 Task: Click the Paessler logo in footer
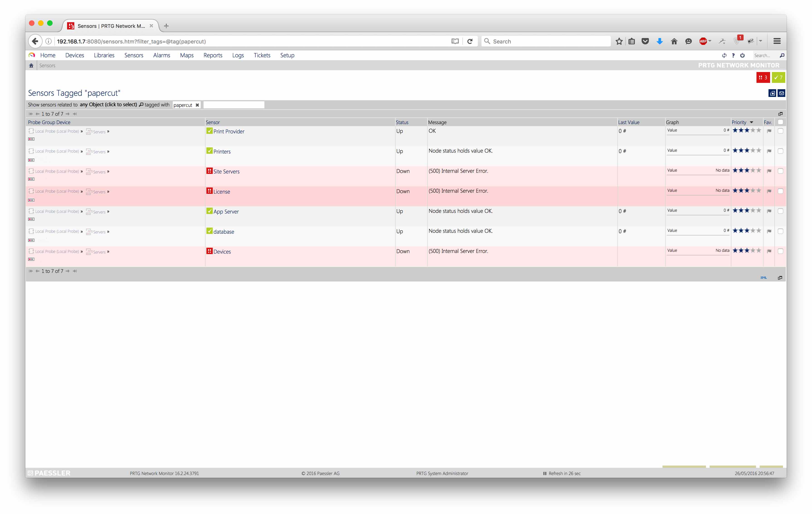[x=49, y=473]
